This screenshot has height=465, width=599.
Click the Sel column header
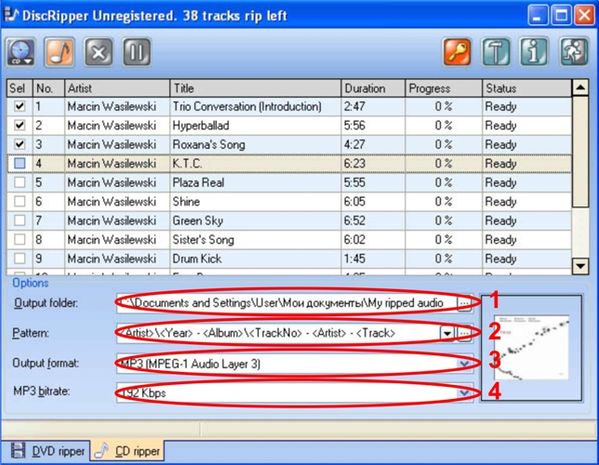[19, 88]
